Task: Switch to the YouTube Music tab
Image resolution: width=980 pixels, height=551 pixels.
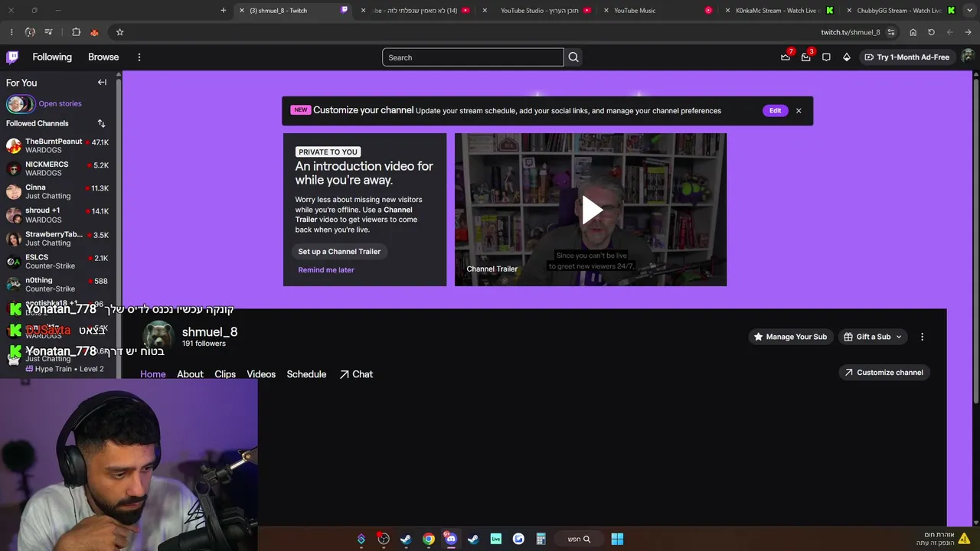Action: (x=658, y=11)
